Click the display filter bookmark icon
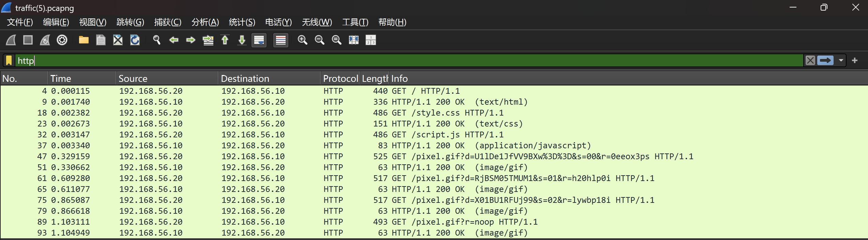This screenshot has height=240, width=868. [x=9, y=61]
